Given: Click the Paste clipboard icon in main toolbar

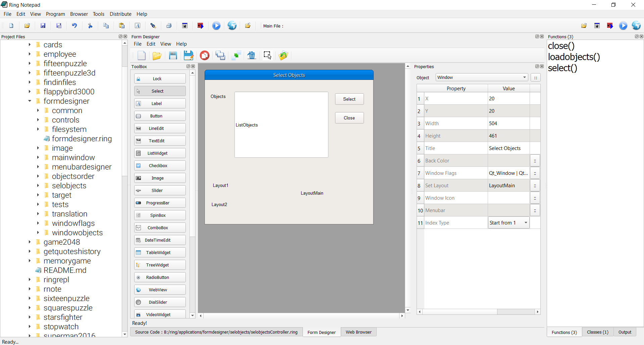Looking at the screenshot, I should [122, 26].
